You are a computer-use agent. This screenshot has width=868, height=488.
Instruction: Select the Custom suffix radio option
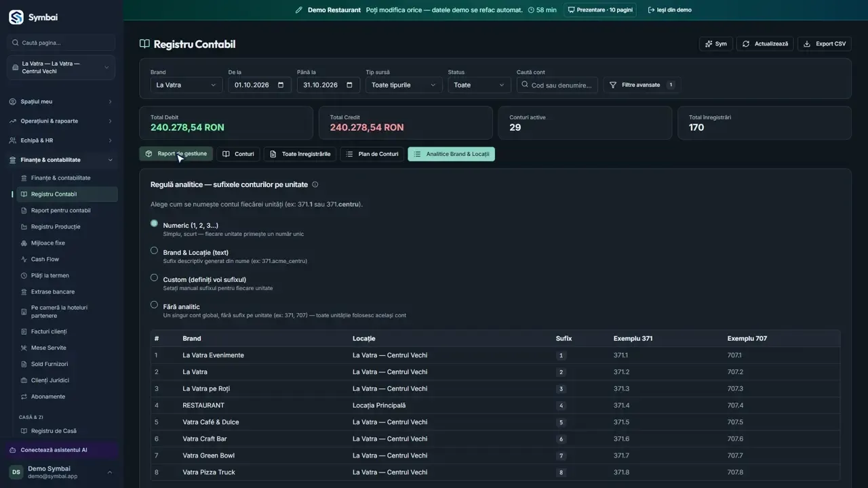pos(154,277)
